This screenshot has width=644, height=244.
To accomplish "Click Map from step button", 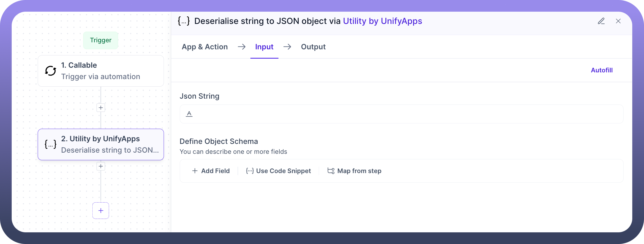I will pyautogui.click(x=354, y=171).
